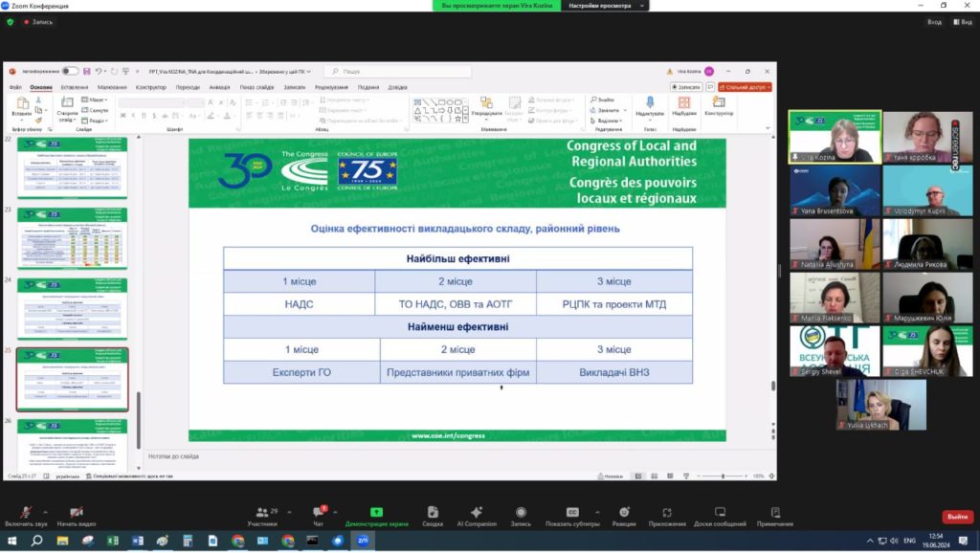
Task: Click the fit slide to window icon
Action: [772, 476]
